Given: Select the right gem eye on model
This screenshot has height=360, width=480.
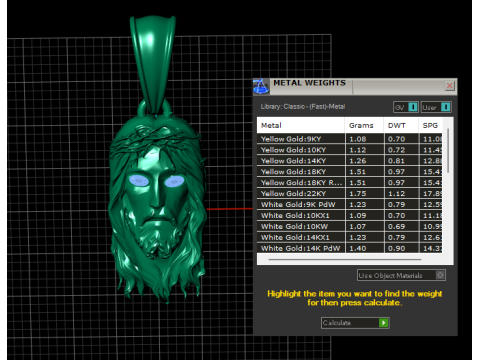Looking at the screenshot, I should (x=174, y=182).
